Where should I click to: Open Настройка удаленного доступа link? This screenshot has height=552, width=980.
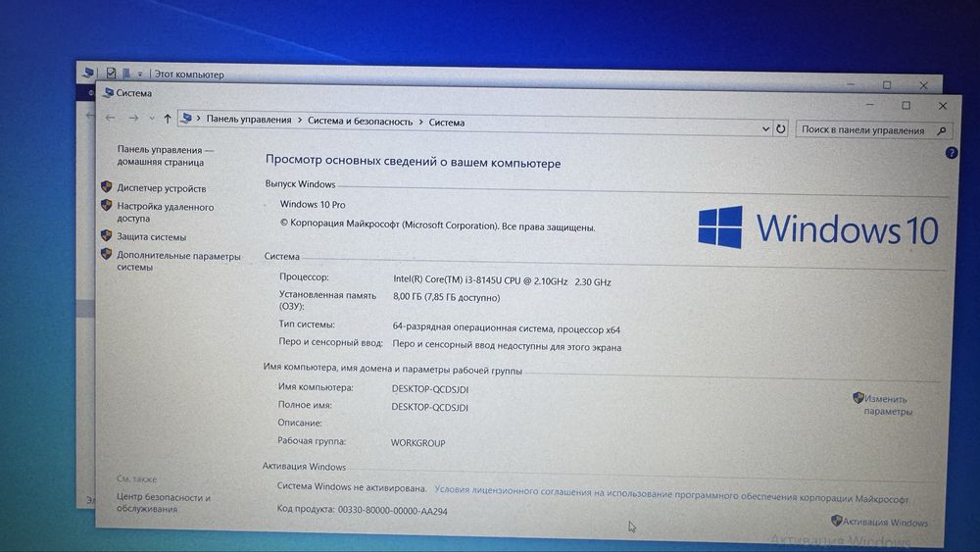165,213
